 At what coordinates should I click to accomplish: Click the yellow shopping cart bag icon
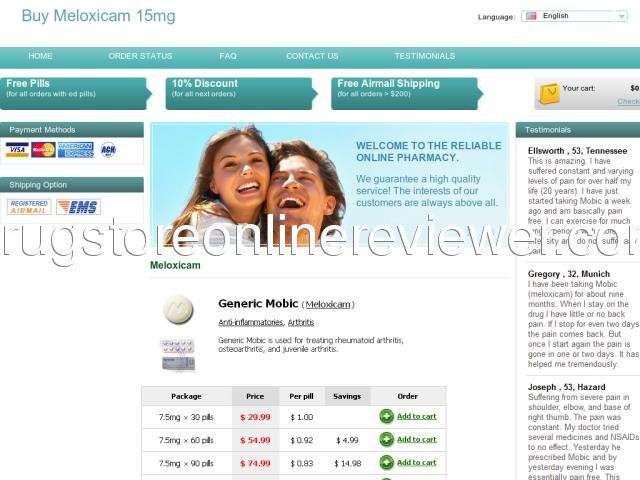[549, 94]
